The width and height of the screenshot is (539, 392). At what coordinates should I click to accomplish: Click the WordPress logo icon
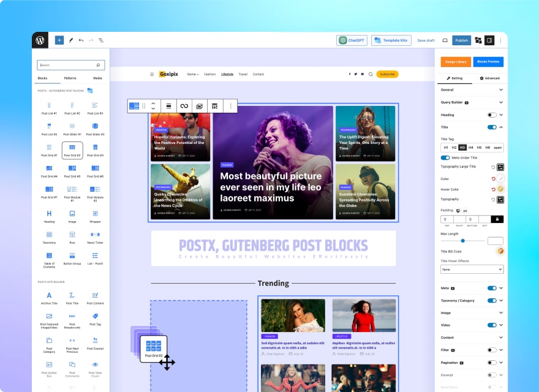tap(40, 40)
